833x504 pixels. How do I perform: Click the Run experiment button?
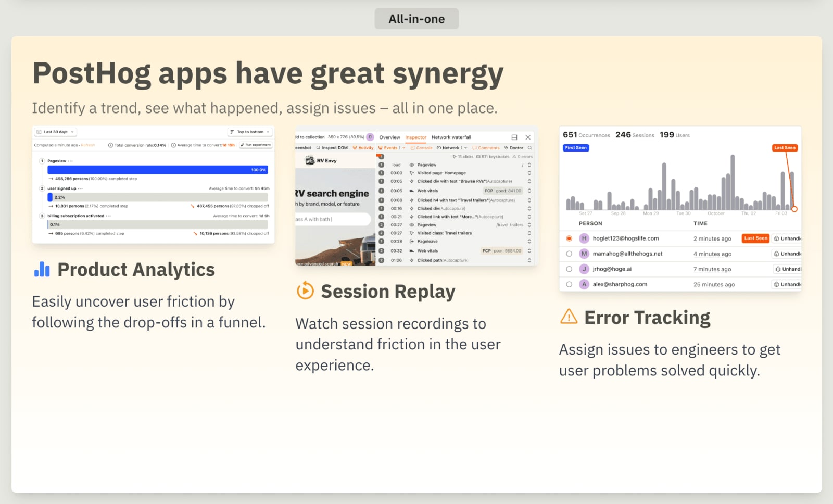(257, 145)
